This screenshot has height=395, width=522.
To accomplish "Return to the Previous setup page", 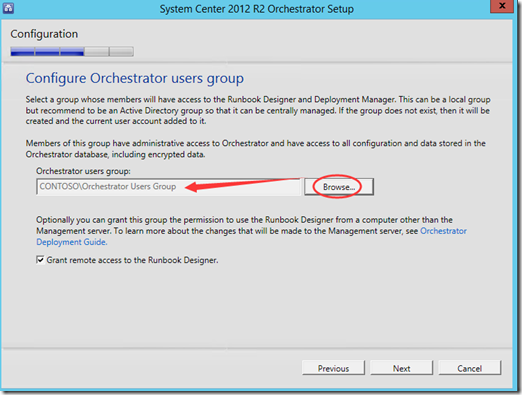I will (x=333, y=368).
